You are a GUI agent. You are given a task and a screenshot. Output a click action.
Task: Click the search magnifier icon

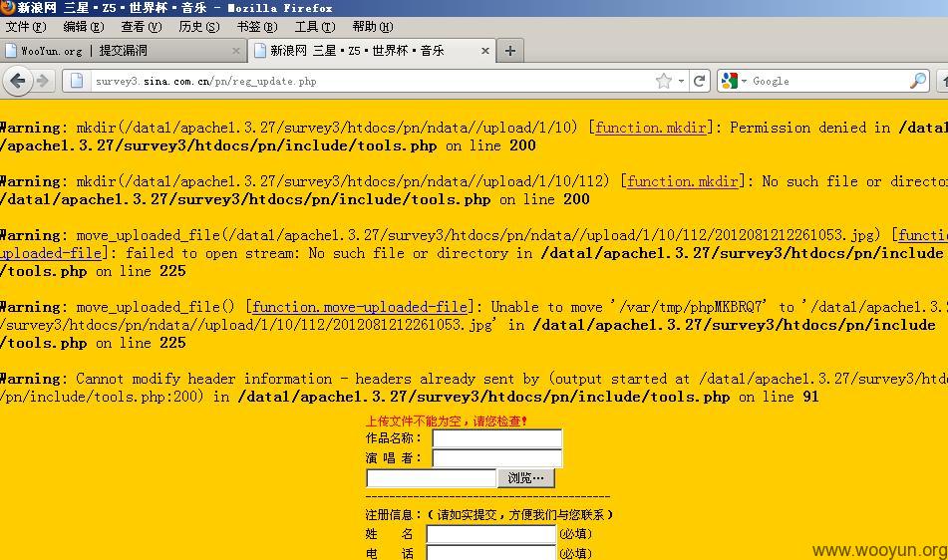click(918, 81)
